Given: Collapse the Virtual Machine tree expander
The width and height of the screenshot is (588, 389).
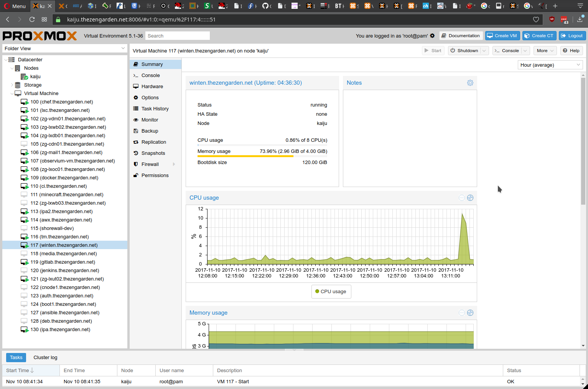Looking at the screenshot, I should pos(12,94).
